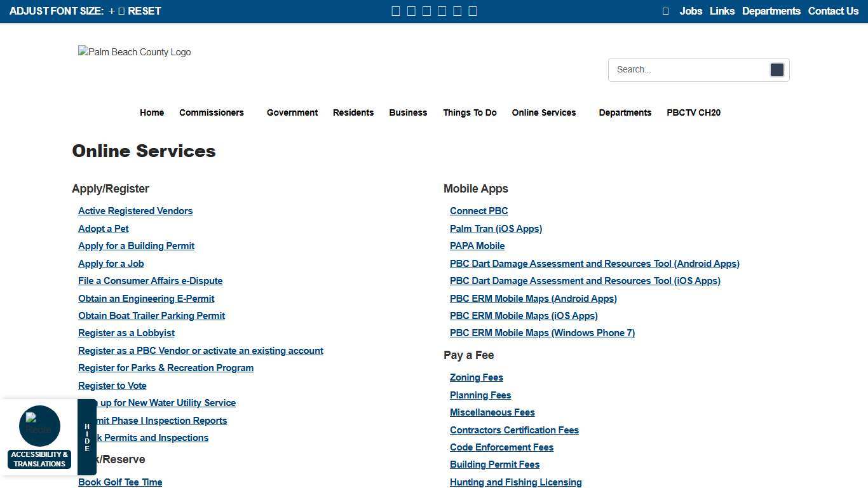Viewport: 868px width, 488px height.
Task: Click the Palm Beach County logo
Action: coord(134,52)
